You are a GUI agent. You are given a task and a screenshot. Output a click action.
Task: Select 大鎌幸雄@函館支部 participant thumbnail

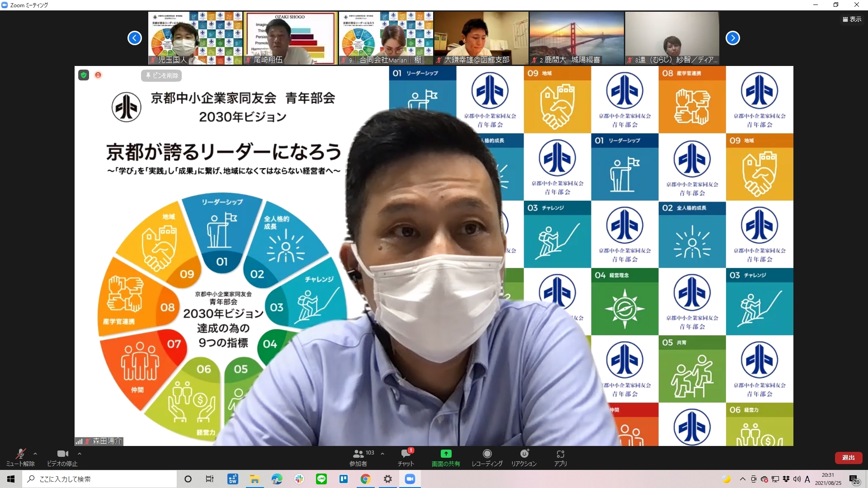481,38
